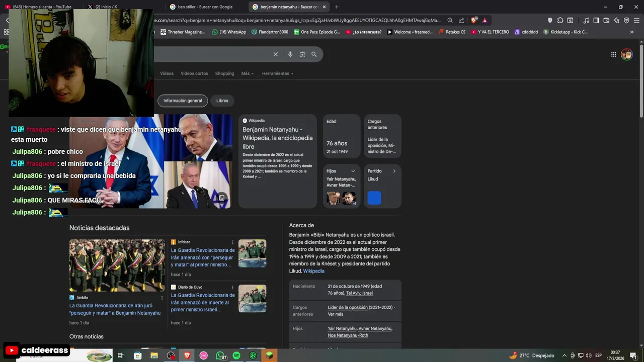
Task: Open Tel Aviv, Israel birthplace link
Action: coord(359,293)
